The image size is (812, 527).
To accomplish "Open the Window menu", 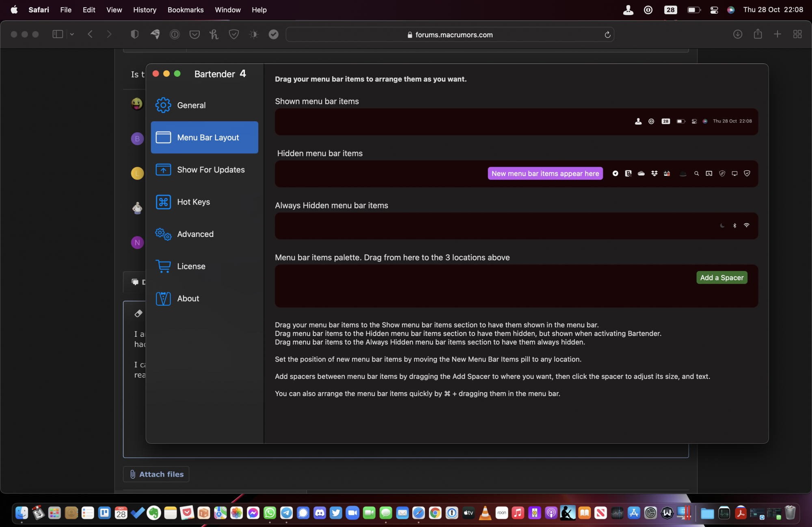I will (x=228, y=10).
